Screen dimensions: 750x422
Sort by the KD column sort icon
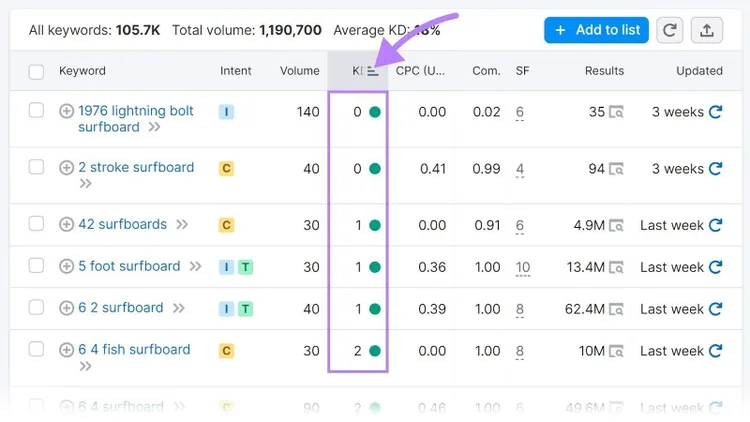pos(373,71)
